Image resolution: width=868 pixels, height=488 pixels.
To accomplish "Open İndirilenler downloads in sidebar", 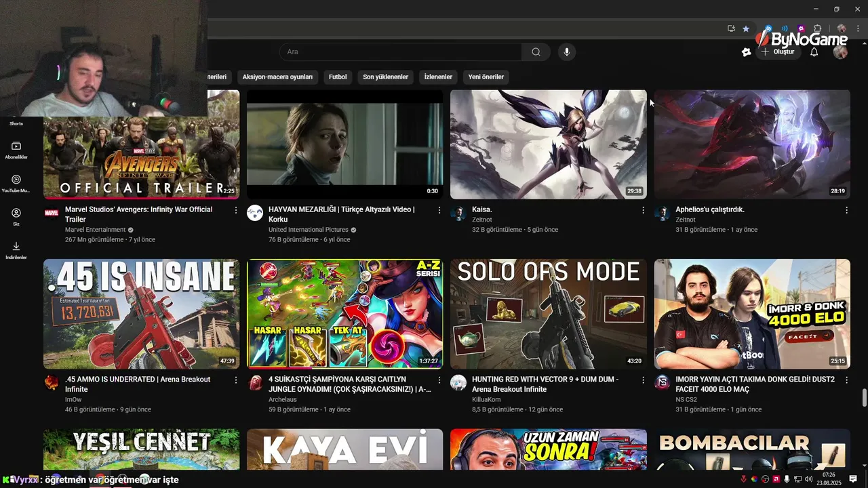I will tap(16, 250).
